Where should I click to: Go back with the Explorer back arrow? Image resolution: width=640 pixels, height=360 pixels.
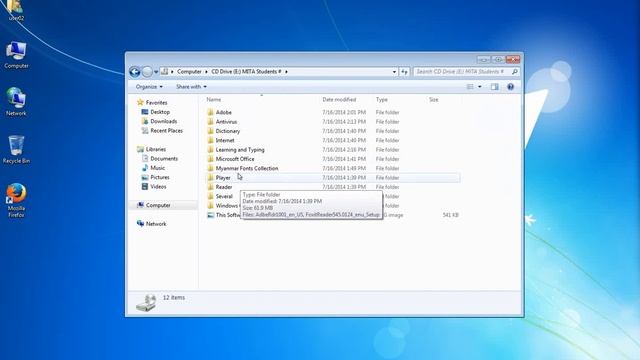pyautogui.click(x=135, y=72)
